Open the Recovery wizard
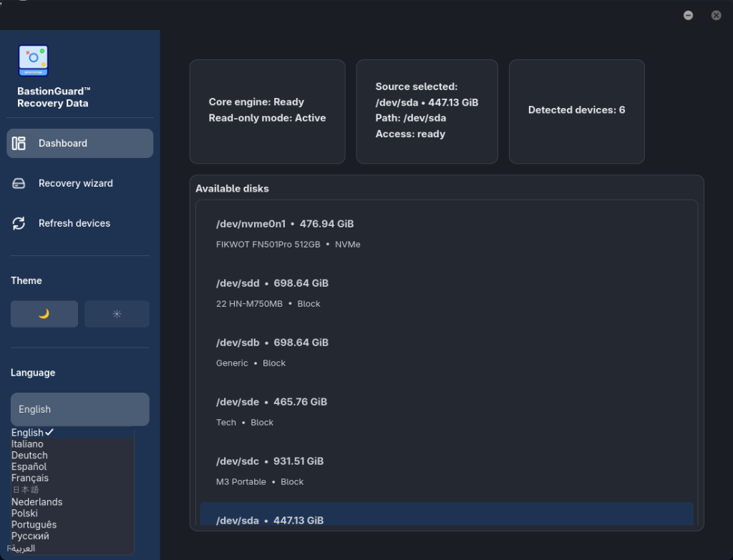The height and width of the screenshot is (560, 733). point(80,183)
